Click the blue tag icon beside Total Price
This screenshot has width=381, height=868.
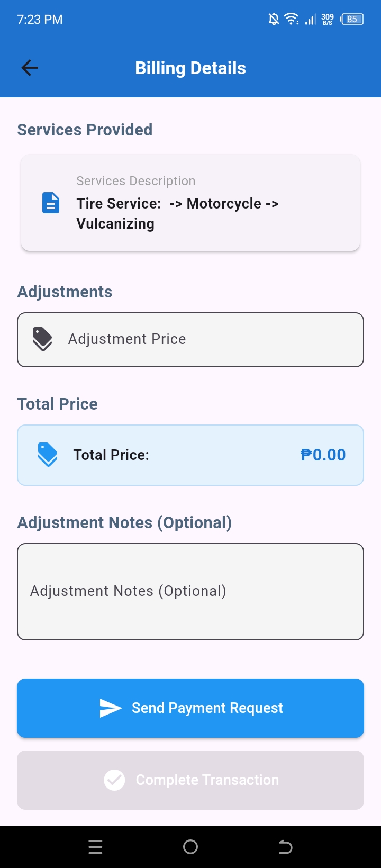pos(48,455)
